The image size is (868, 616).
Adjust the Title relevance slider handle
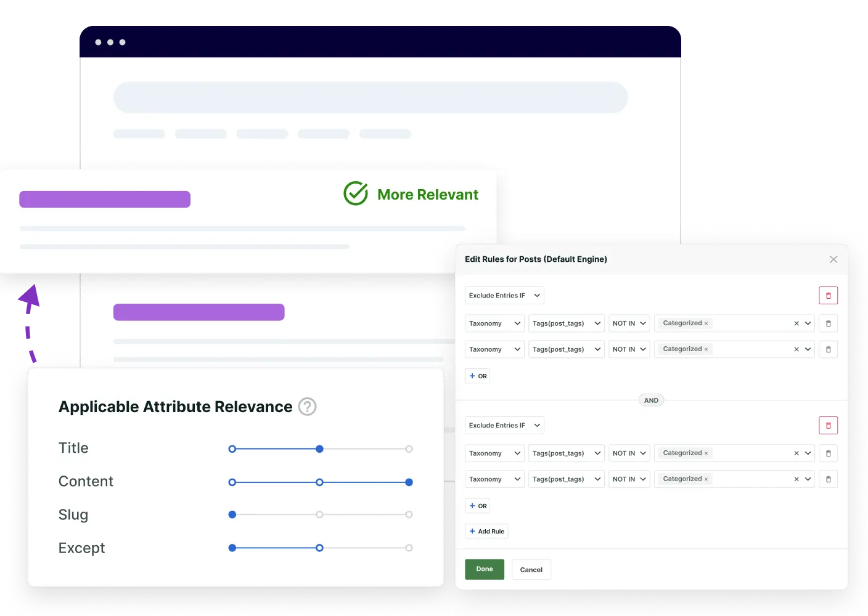pos(319,448)
